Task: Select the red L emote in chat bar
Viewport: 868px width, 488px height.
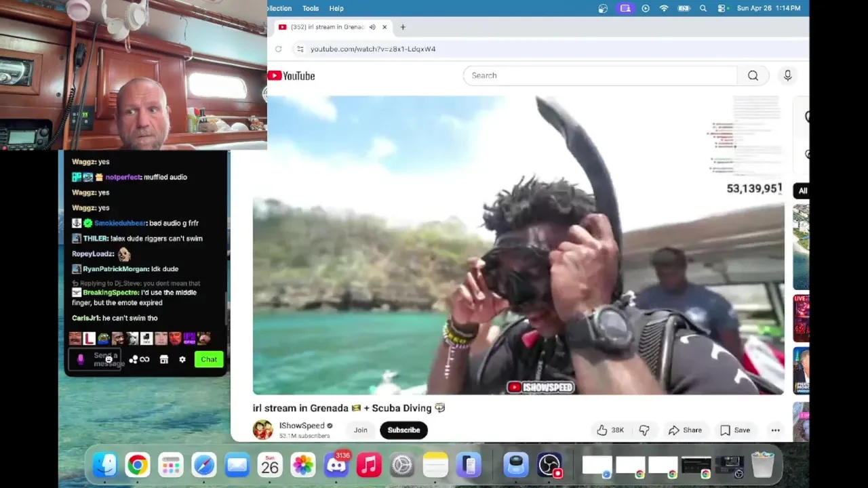Action: coord(90,338)
